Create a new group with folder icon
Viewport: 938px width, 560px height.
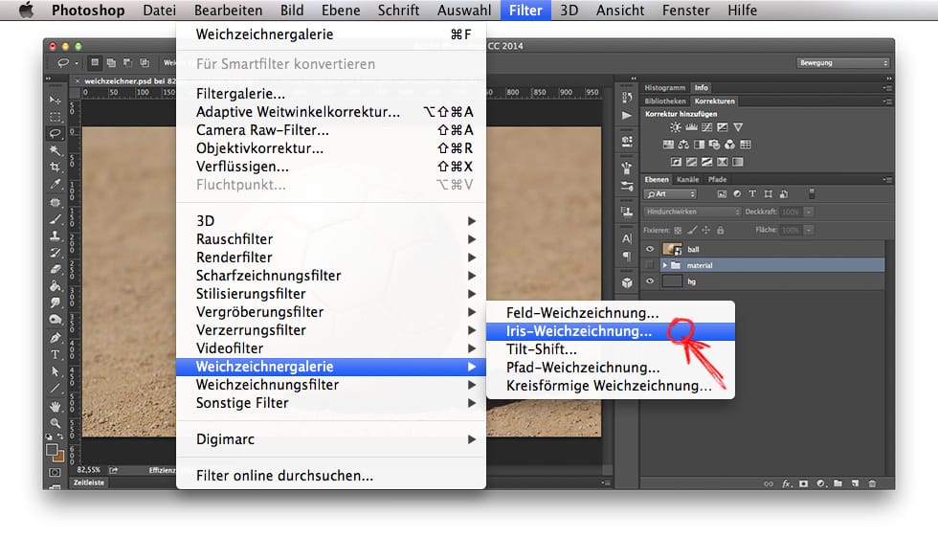pos(838,483)
